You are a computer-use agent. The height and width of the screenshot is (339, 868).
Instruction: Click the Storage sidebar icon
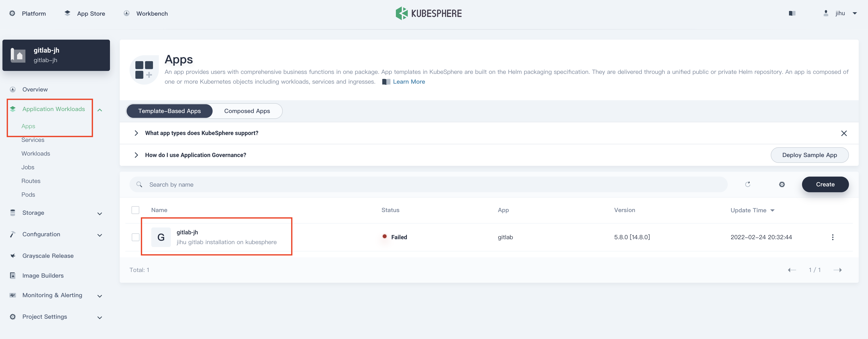(13, 213)
